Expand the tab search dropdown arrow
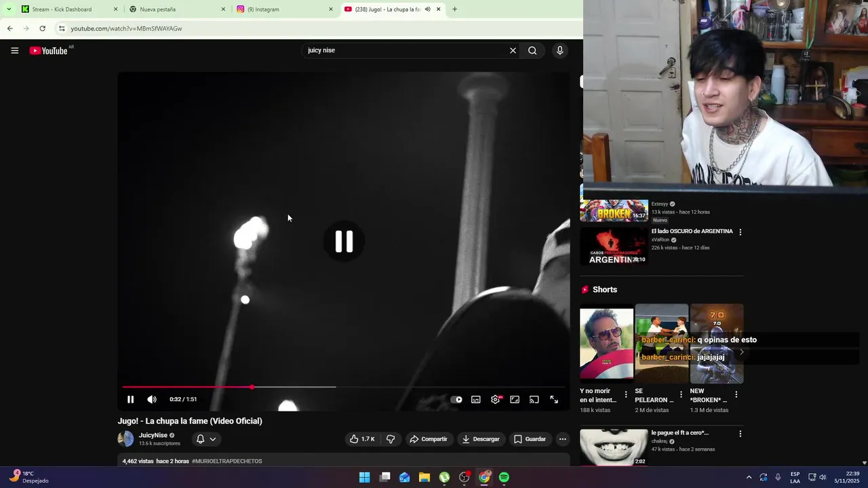The width and height of the screenshot is (868, 488). point(8,9)
